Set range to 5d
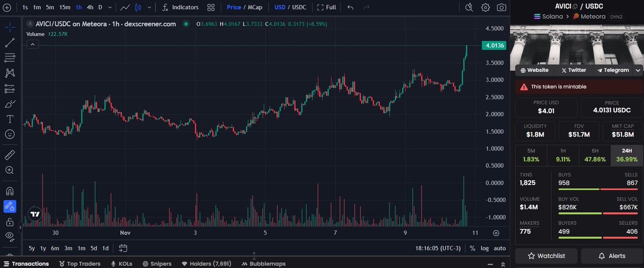Viewport: 644px width, 268px height. 93,248
